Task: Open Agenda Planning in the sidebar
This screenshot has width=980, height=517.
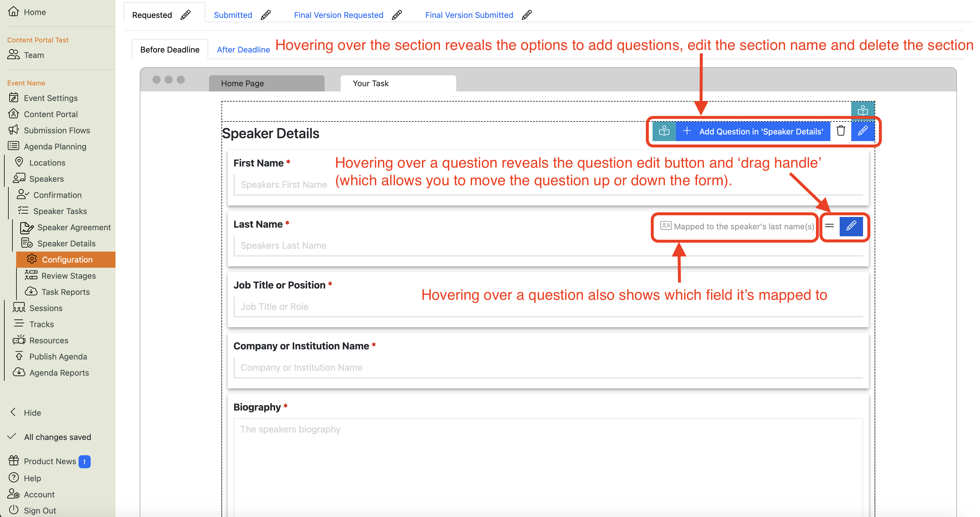Action: click(47, 146)
